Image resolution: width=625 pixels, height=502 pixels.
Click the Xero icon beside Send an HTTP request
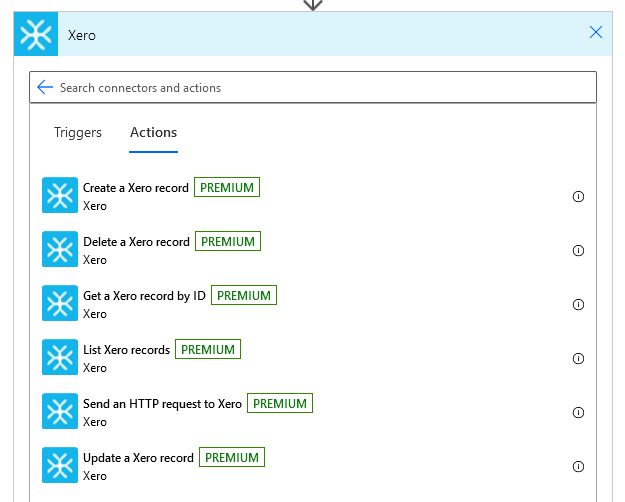point(60,411)
